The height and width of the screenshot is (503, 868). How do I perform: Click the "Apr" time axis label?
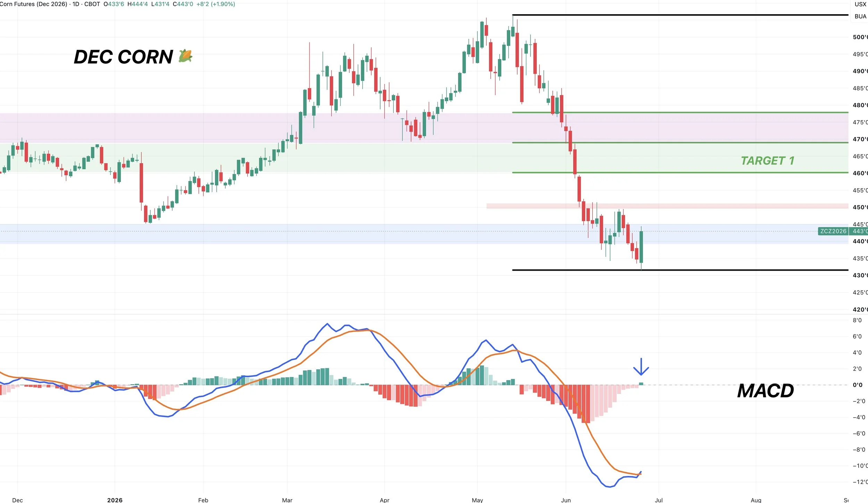point(384,500)
